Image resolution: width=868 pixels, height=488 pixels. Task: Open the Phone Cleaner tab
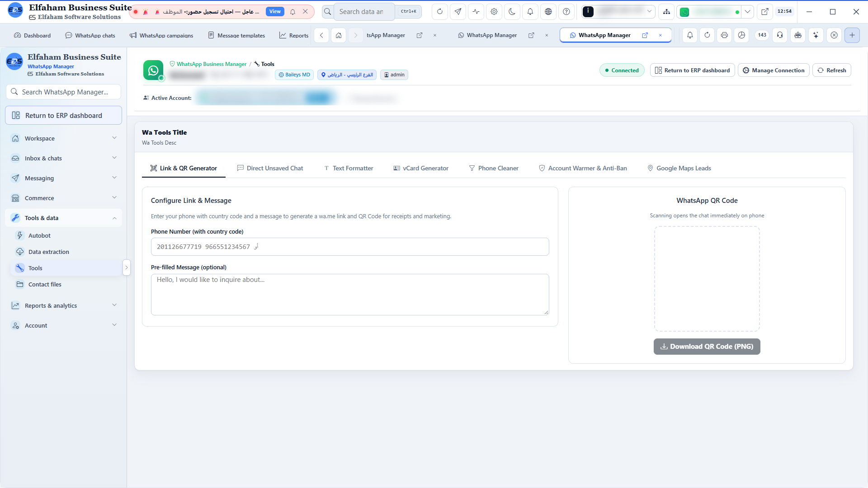(x=494, y=168)
